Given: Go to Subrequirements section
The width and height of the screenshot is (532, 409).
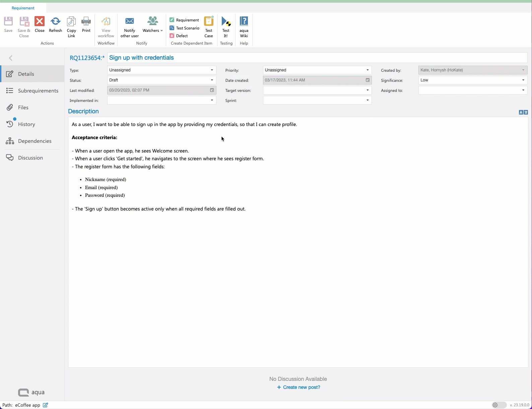Looking at the screenshot, I should tap(32, 91).
